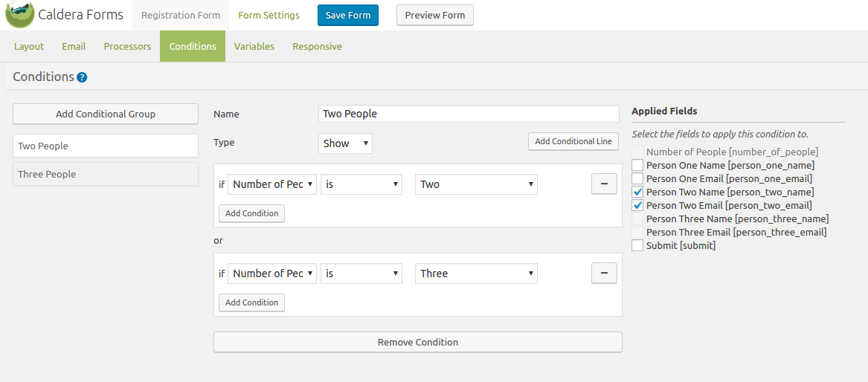The height and width of the screenshot is (382, 868).
Task: Uncheck the Person Two Email checkbox
Action: point(637,205)
